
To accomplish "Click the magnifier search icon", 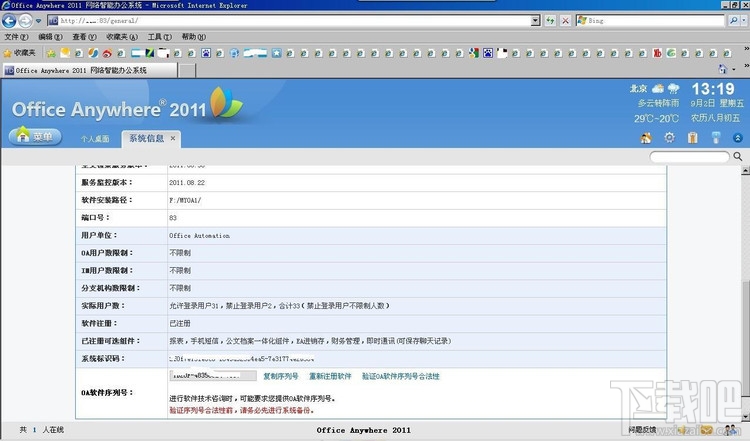I will point(738,156).
